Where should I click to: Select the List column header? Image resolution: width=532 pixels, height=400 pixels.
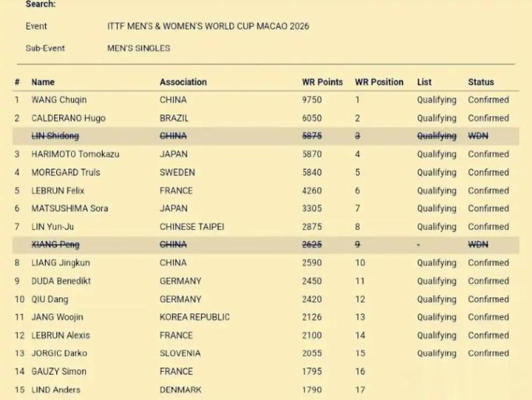[424, 82]
